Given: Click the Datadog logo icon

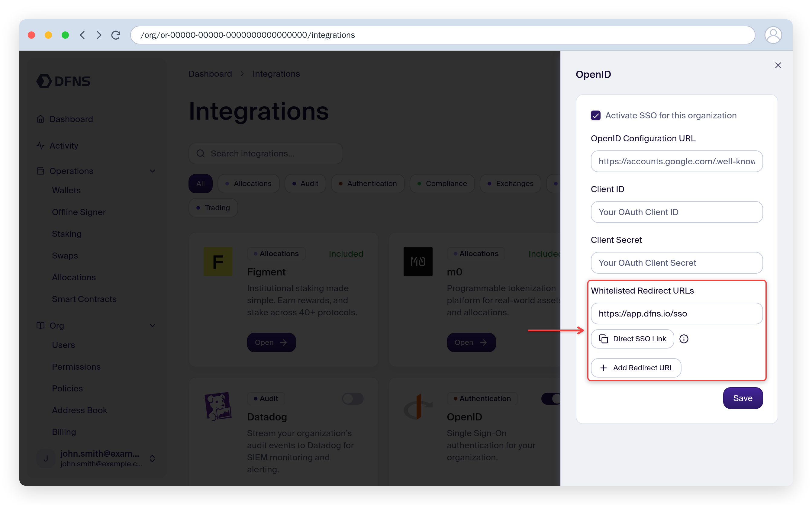Looking at the screenshot, I should [218, 407].
